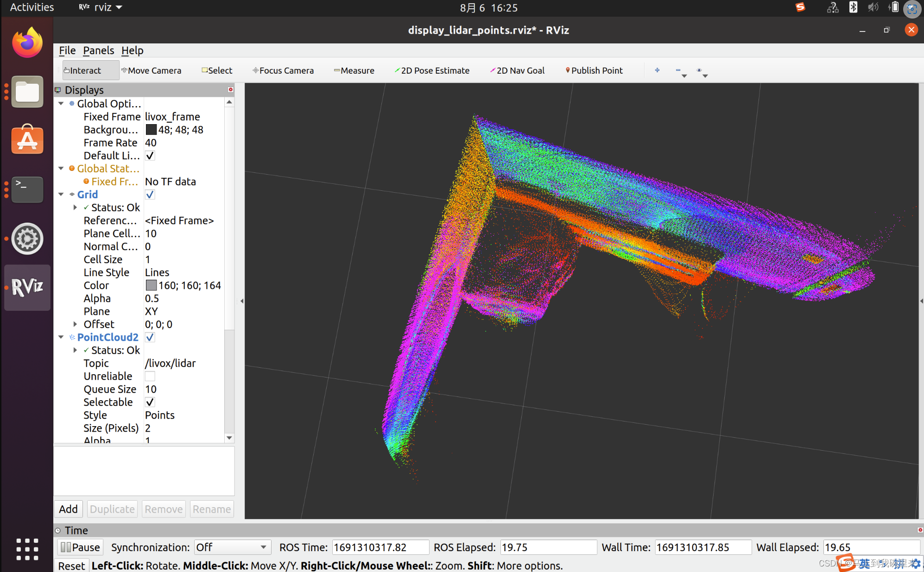The height and width of the screenshot is (572, 924).
Task: Click the 2D Pose Estimate icon
Action: click(x=432, y=70)
